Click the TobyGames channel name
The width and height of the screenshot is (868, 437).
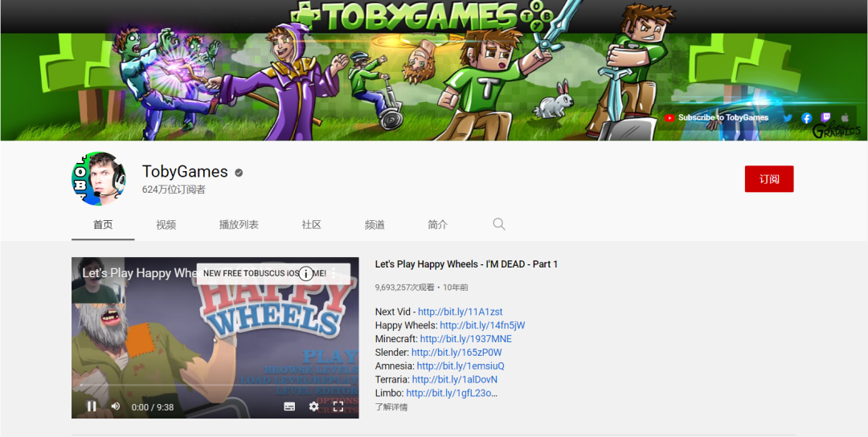point(185,171)
